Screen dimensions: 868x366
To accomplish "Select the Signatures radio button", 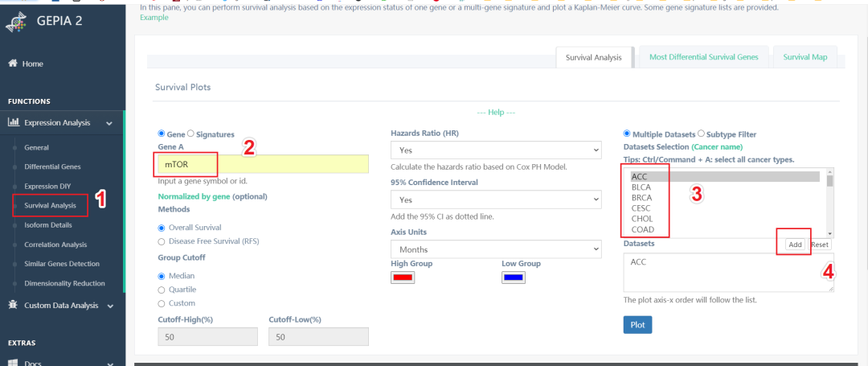I will click(x=191, y=134).
